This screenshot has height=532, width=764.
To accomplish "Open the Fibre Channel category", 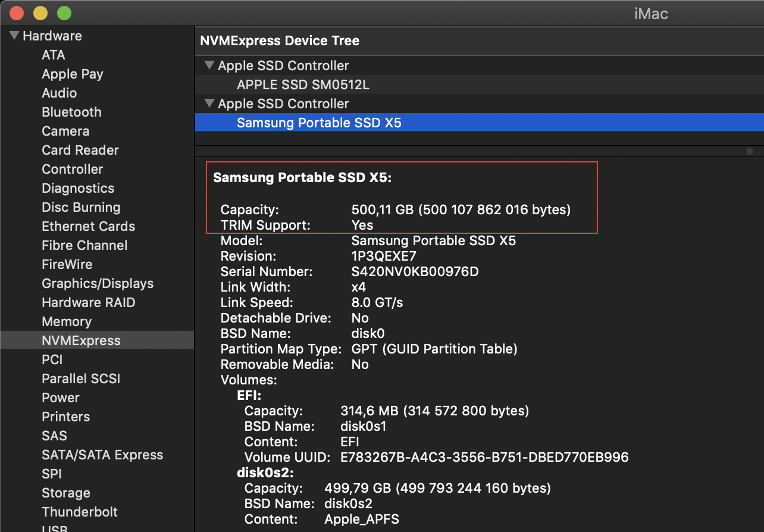I will 84,245.
